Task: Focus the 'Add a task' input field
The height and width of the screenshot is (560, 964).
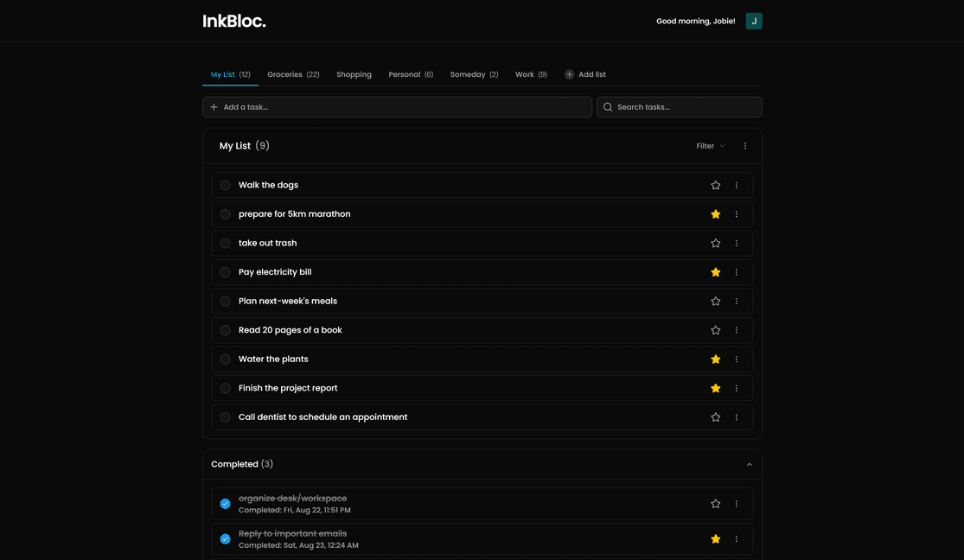Action: point(398,107)
